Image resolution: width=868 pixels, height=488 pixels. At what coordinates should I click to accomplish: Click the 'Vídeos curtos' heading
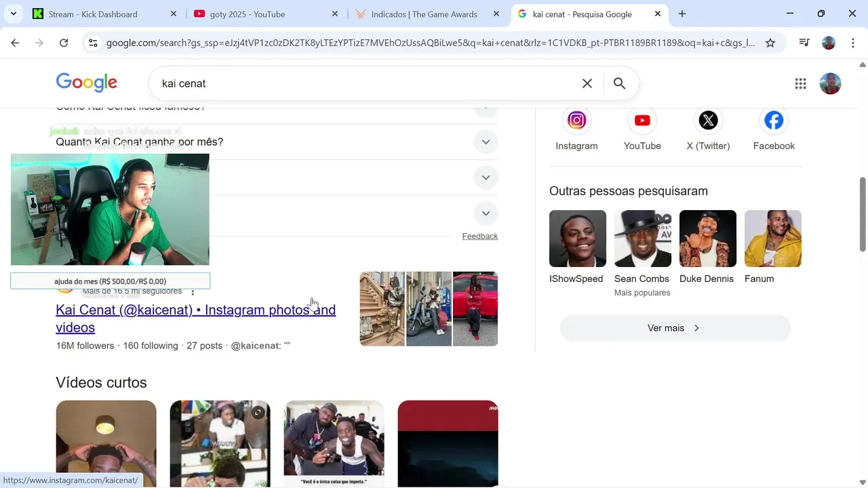point(101,383)
